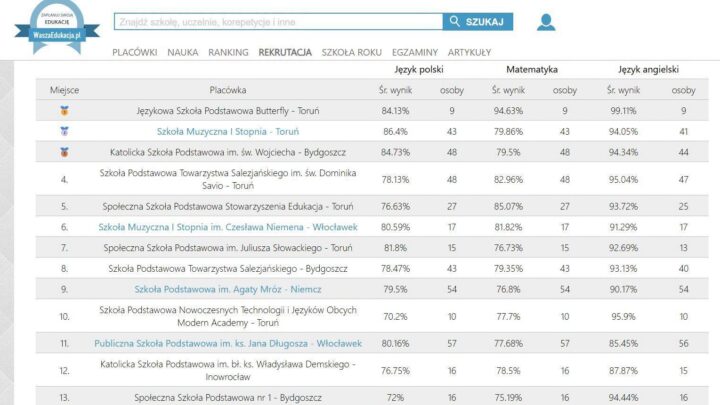
Task: Click the place number 4. cell
Action: point(64,179)
